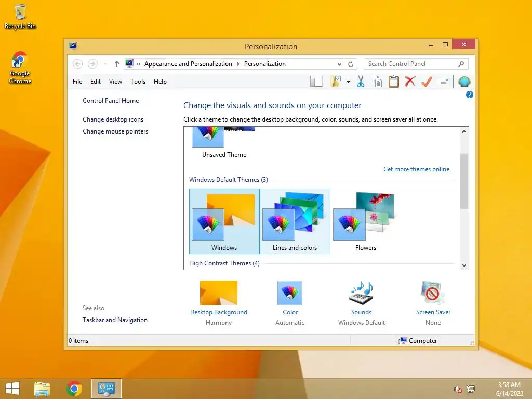
Task: Click Windows Default Themes (3) header
Action: 229,180
